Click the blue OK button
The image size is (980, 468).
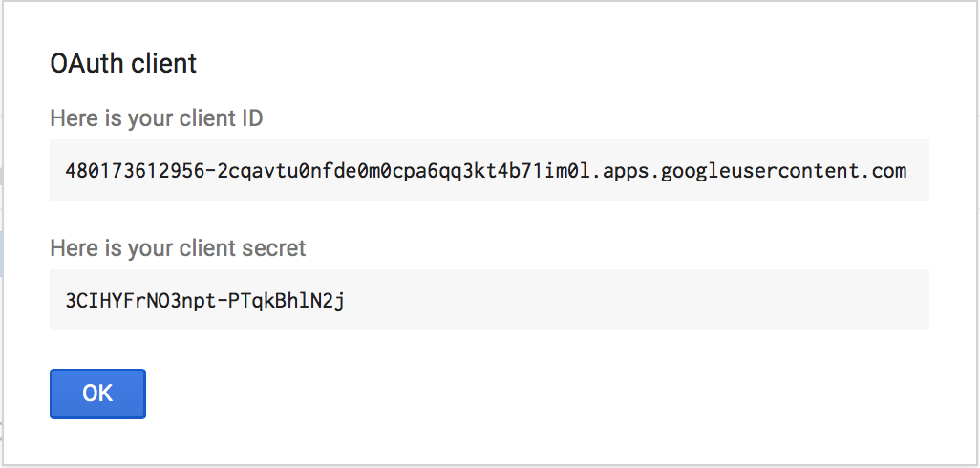(x=97, y=394)
